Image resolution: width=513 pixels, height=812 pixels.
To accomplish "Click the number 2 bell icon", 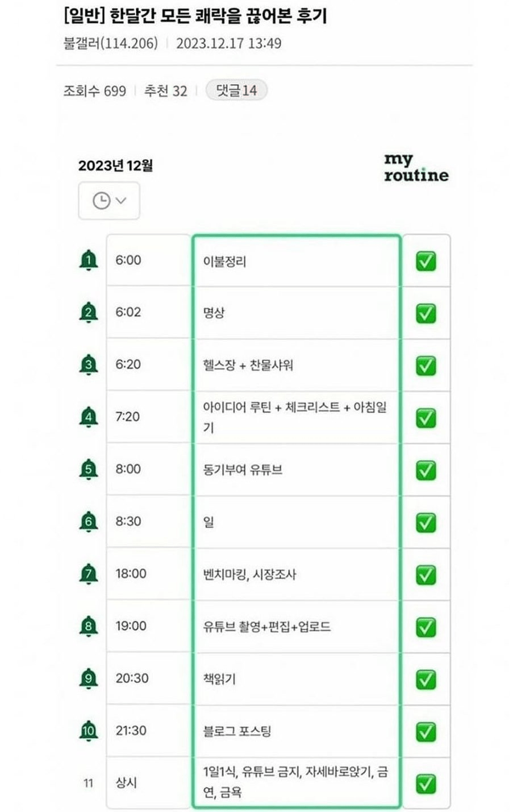I will point(88,313).
